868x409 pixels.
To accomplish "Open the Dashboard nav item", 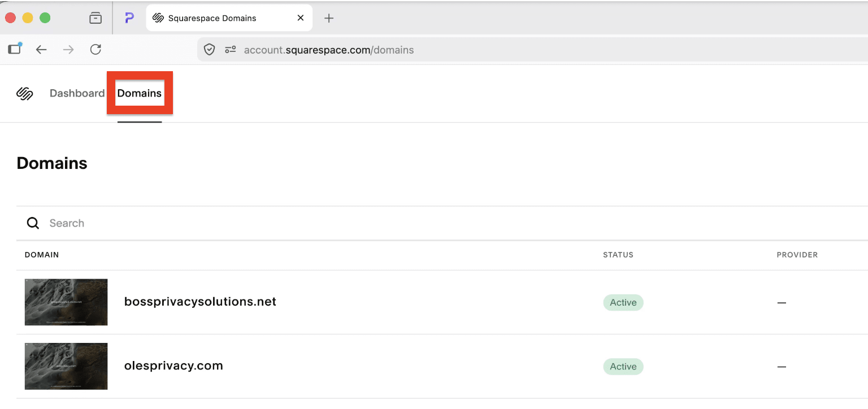I will click(x=77, y=93).
